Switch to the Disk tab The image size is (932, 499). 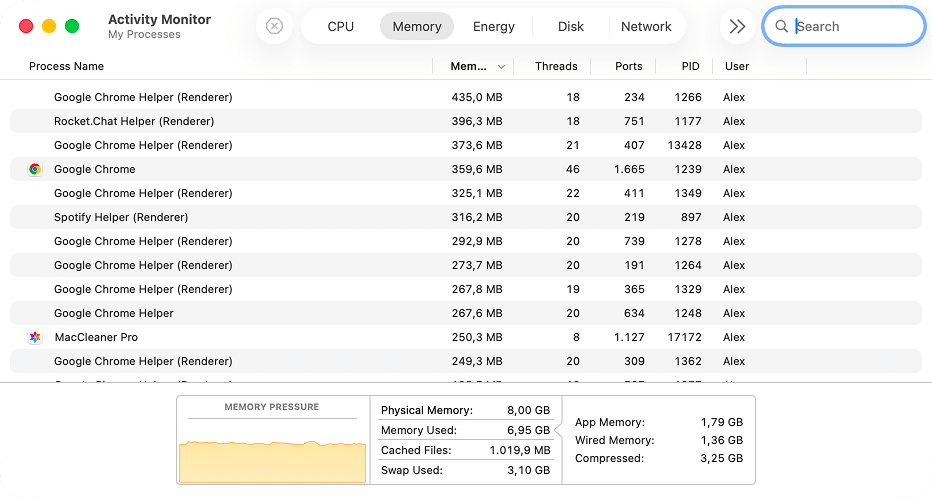(571, 26)
